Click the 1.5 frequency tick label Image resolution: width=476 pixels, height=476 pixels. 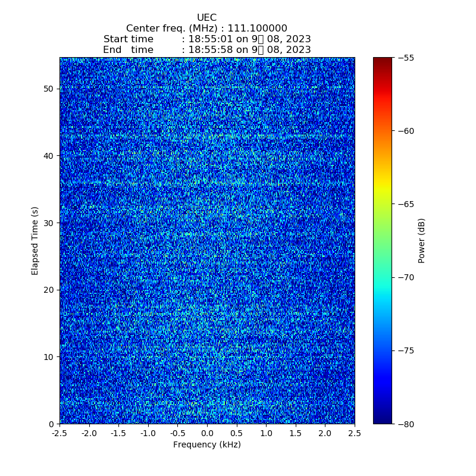(x=296, y=434)
